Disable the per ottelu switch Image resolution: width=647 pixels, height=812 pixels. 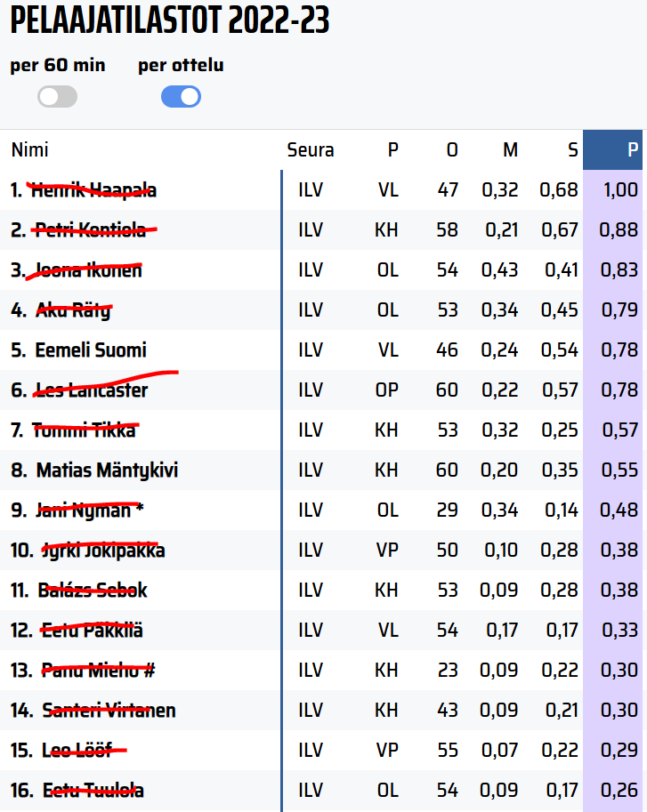181,97
